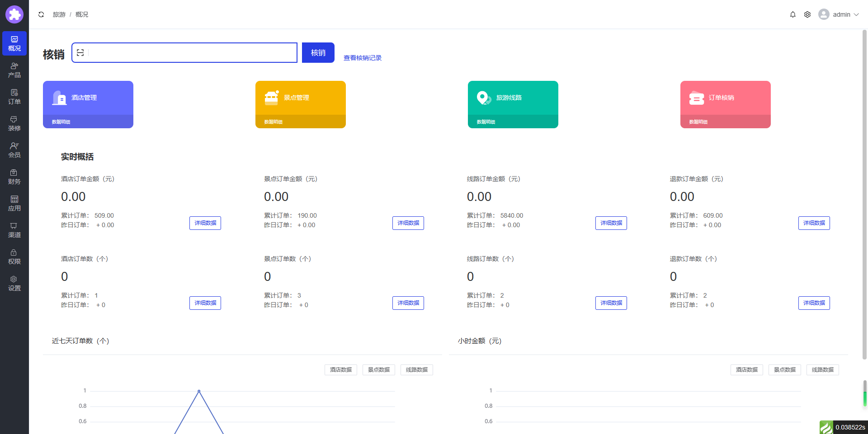This screenshot has height=434, width=868.
Task: Open the 订单 orders sidebar item
Action: [x=14, y=97]
